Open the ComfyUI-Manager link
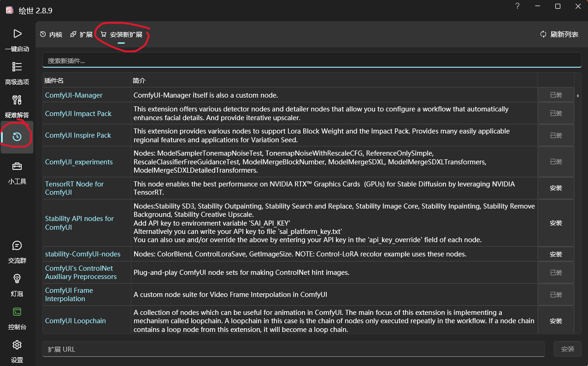The height and width of the screenshot is (366, 588). (x=74, y=95)
